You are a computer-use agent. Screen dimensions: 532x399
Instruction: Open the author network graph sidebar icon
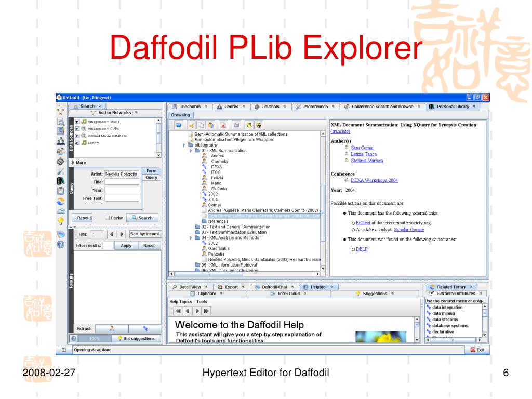click(x=61, y=111)
